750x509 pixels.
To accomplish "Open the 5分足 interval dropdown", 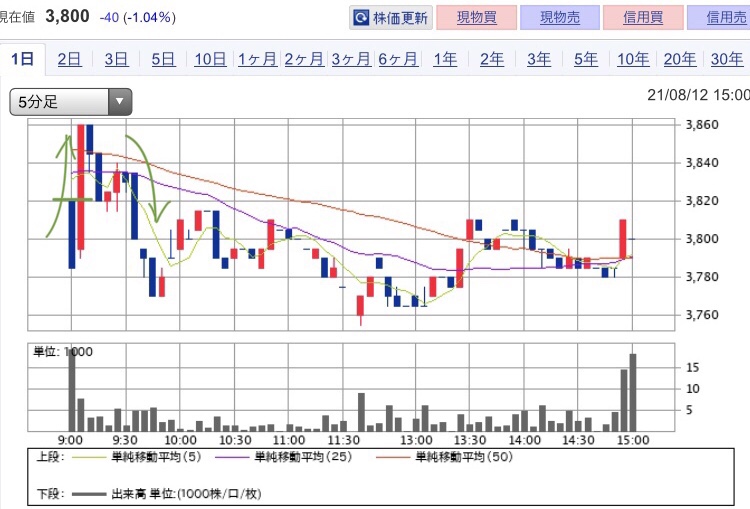I will [x=71, y=101].
